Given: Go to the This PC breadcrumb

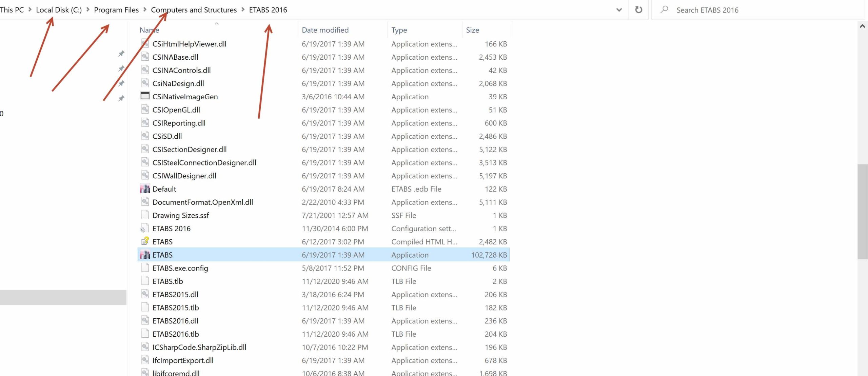Looking at the screenshot, I should click(12, 10).
